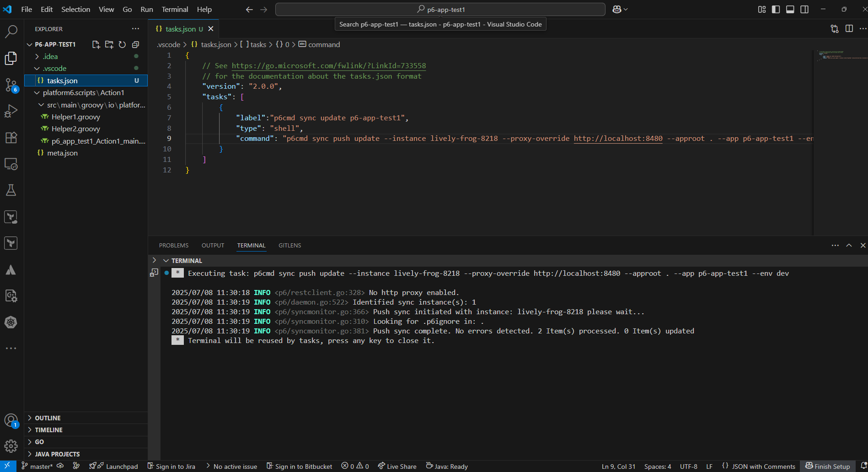
Task: Toggle the secondary side bar
Action: pyautogui.click(x=804, y=9)
